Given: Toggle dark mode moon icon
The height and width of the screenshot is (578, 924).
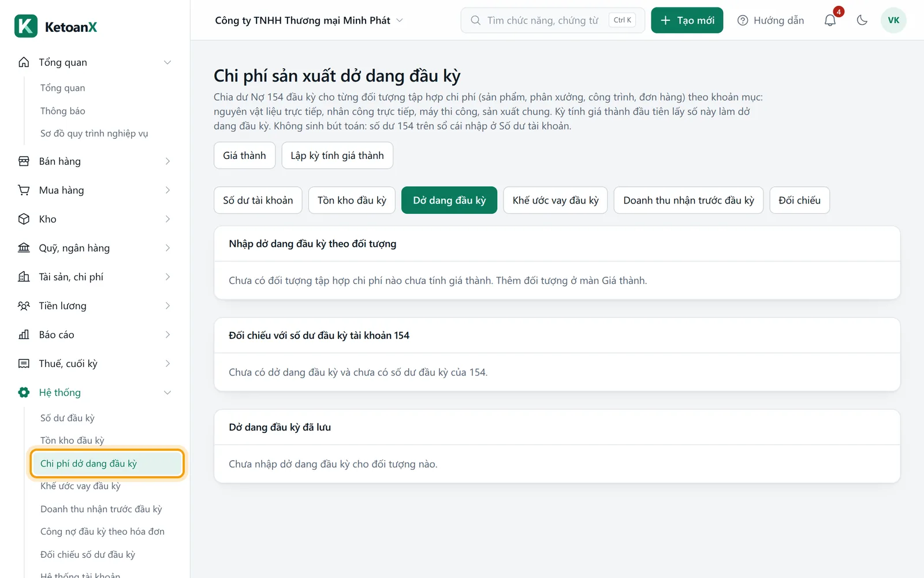Looking at the screenshot, I should pos(862,20).
